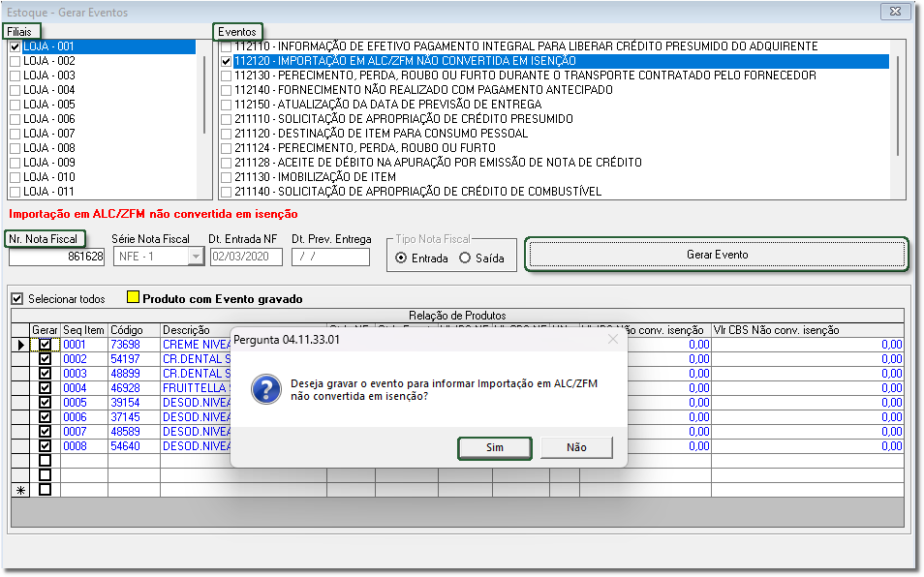Image resolution: width=924 pixels, height=577 pixels.
Task: Select code cell 73698
Action: (x=134, y=345)
